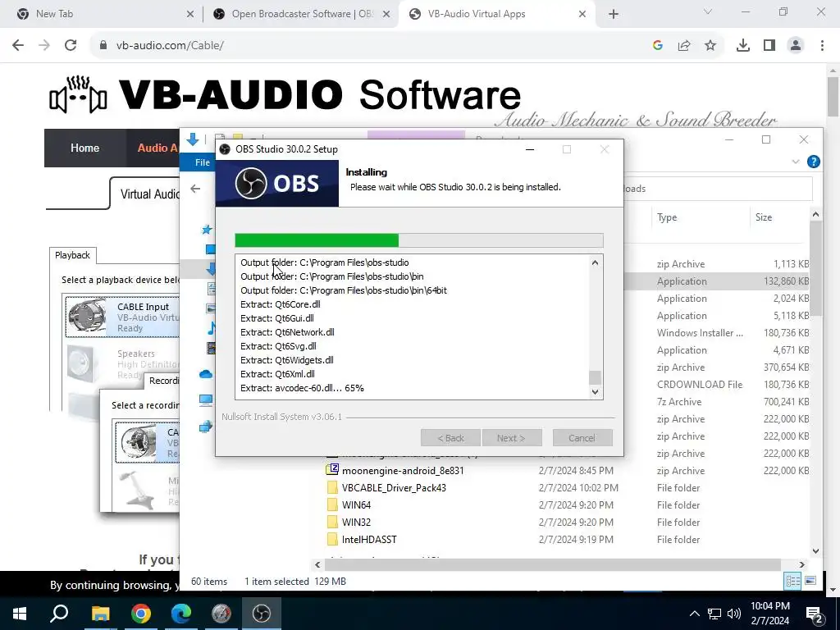This screenshot has height=630, width=840.
Task: Open Chrome three-dot menu
Action: [822, 46]
